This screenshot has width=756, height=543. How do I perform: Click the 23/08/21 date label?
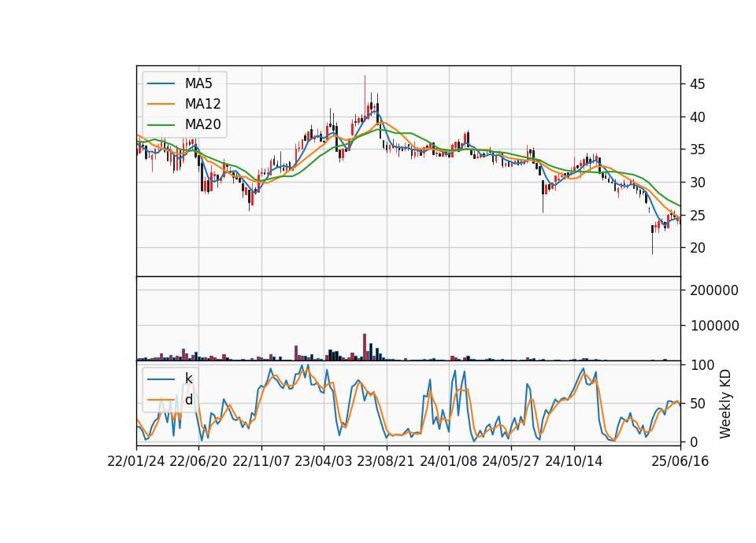point(386,461)
